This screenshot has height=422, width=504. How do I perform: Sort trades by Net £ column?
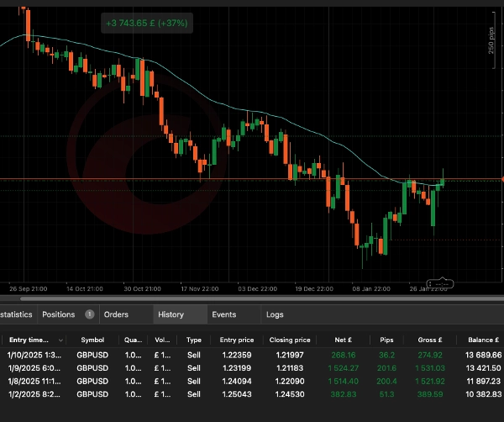(342, 340)
